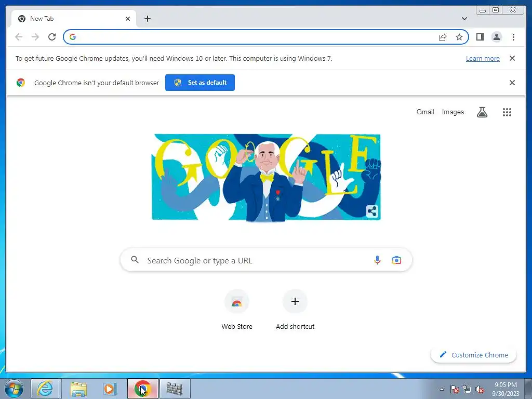
Task: Go back with the back arrow
Action: tap(19, 37)
